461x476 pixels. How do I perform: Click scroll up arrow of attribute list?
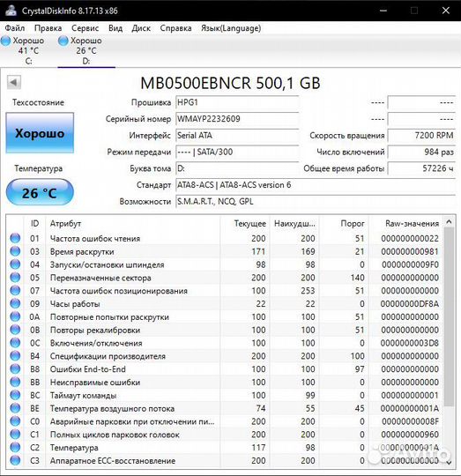(x=449, y=222)
